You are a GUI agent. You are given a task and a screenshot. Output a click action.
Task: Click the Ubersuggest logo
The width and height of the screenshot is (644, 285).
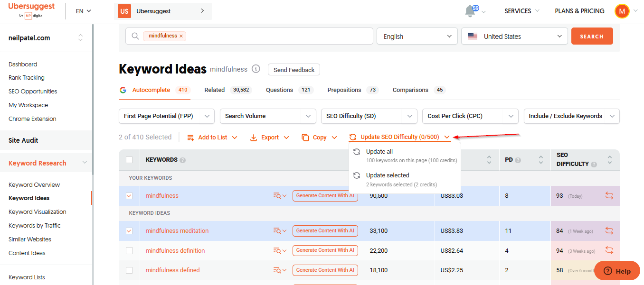(31, 10)
